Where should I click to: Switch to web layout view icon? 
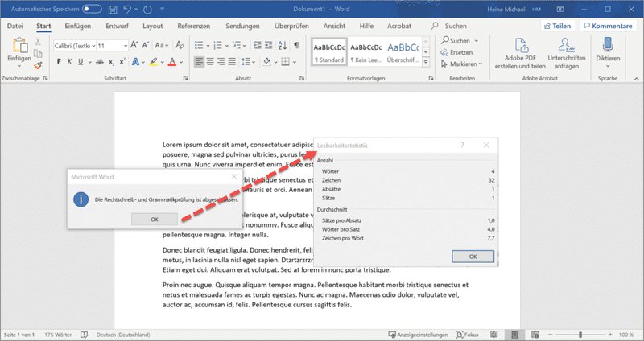point(535,335)
